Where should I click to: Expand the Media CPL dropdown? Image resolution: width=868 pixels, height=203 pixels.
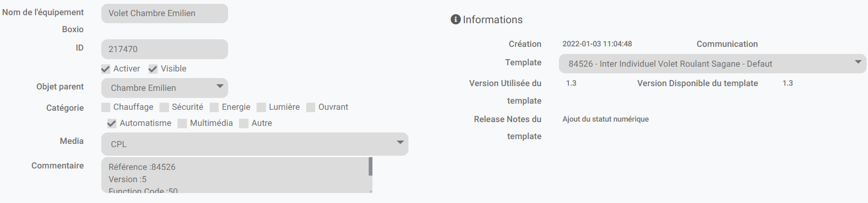pos(255,144)
